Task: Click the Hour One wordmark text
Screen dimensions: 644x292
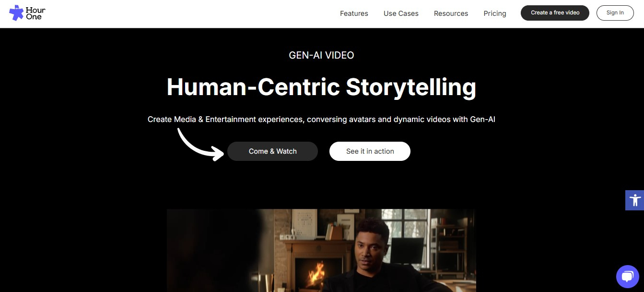Action: [36, 13]
